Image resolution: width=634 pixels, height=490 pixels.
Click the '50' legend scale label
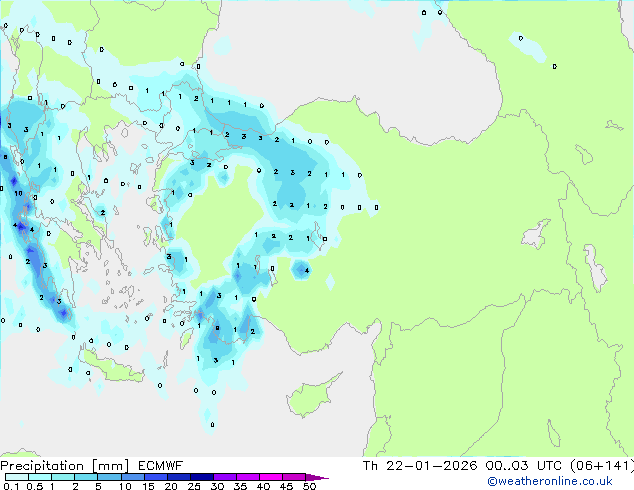click(x=309, y=486)
